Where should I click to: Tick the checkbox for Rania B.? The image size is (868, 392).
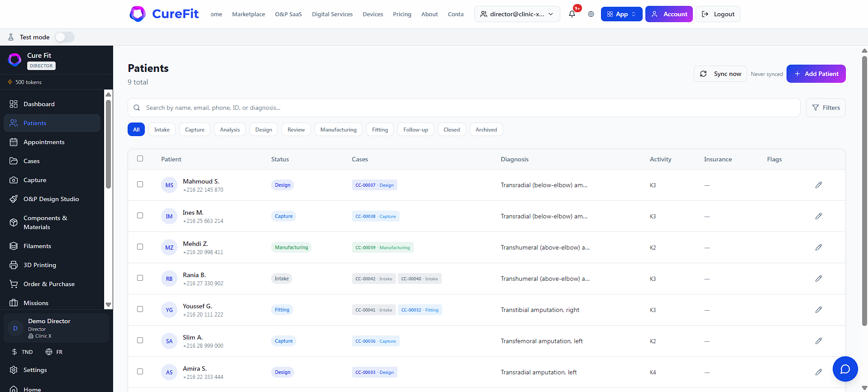pos(140,278)
